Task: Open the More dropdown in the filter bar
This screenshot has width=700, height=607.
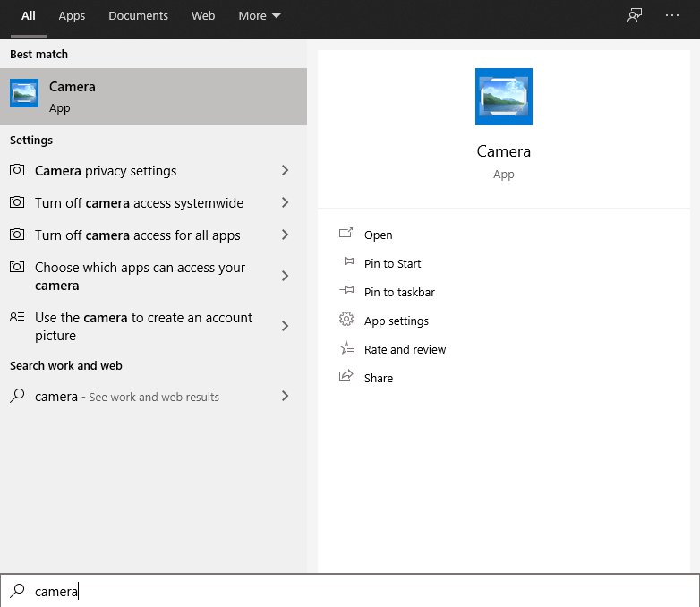Action: (260, 15)
